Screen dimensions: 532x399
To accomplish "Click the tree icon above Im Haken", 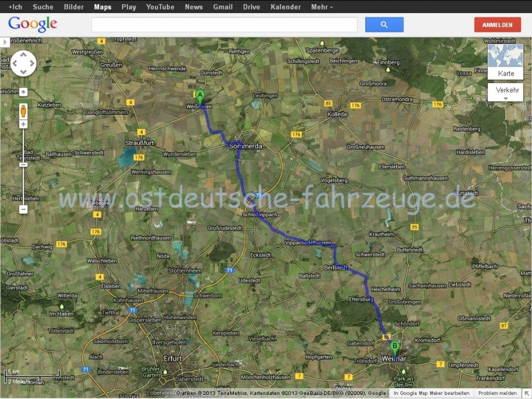I will [x=62, y=307].
